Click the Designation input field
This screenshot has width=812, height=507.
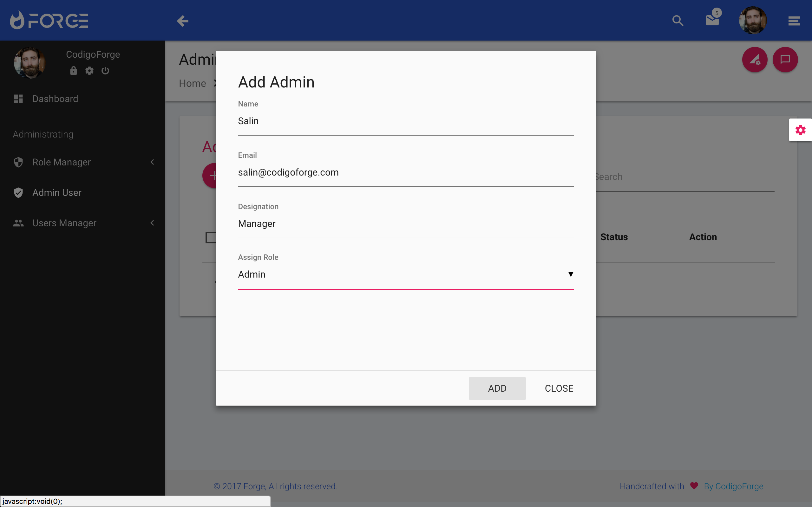pos(405,224)
